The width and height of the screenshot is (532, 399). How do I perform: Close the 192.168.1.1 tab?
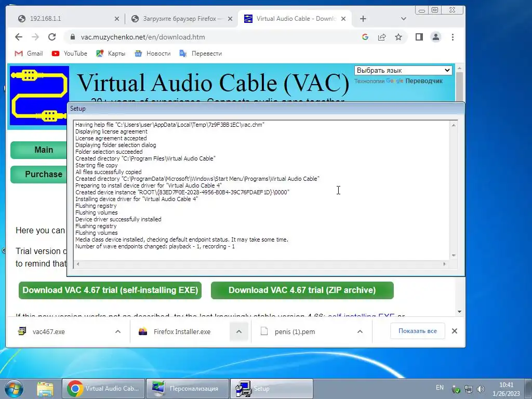117,19
